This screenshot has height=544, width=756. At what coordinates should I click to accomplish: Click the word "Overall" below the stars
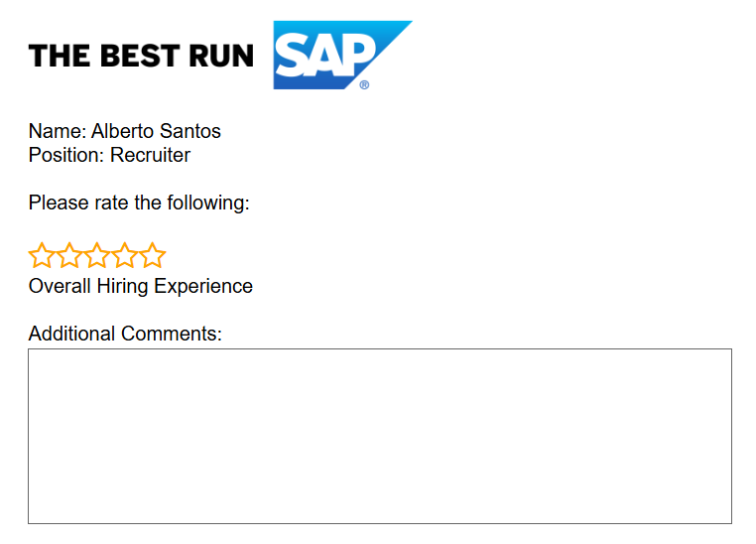(x=60, y=286)
